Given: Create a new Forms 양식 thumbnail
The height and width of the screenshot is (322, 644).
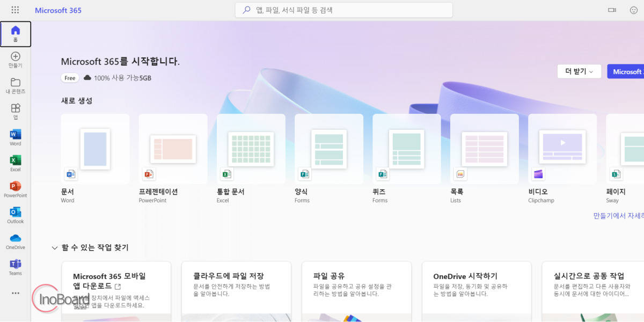Looking at the screenshot, I should (329, 149).
